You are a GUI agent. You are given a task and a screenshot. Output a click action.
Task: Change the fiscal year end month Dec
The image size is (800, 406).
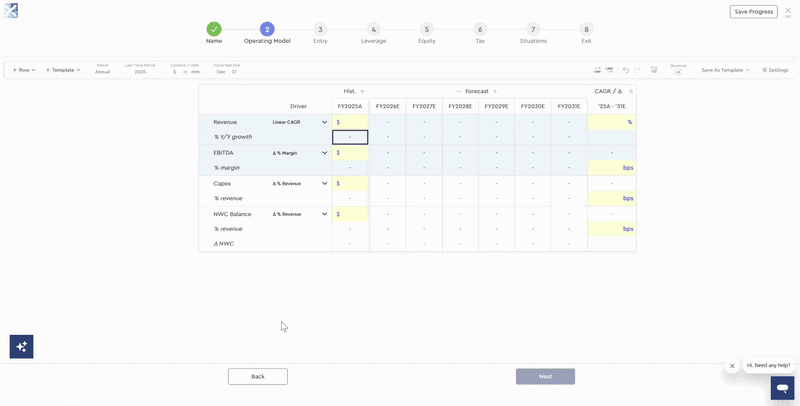221,72
